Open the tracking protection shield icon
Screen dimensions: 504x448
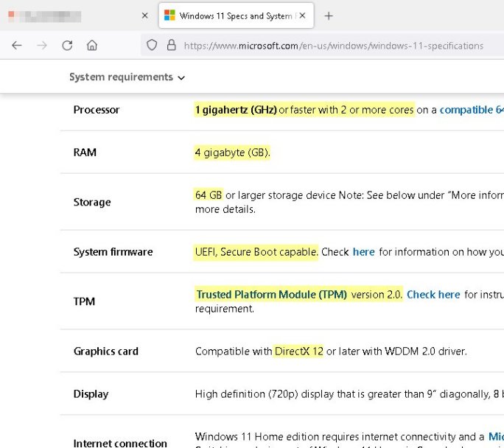click(152, 45)
